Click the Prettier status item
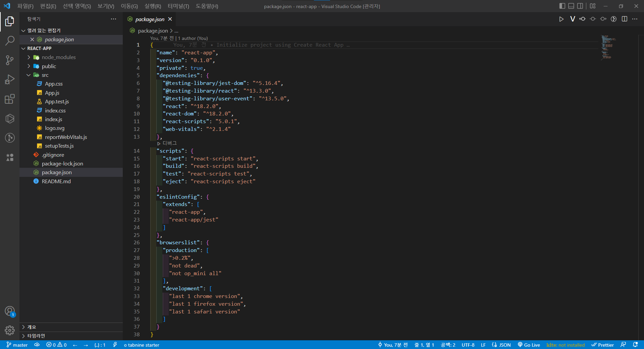The image size is (644, 349). point(602,345)
